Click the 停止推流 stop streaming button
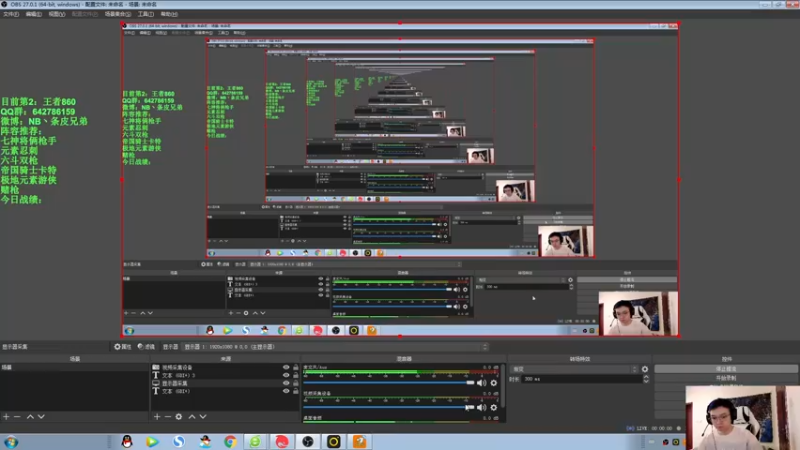 tap(726, 369)
